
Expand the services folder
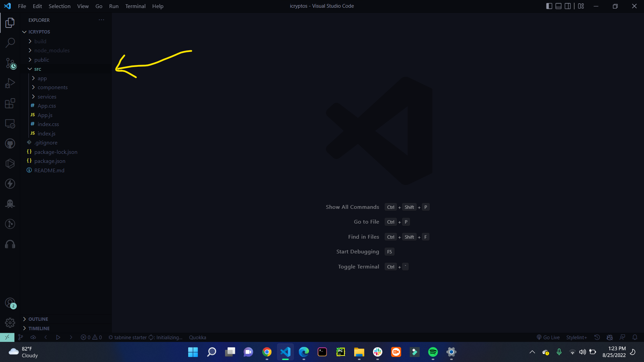47,97
